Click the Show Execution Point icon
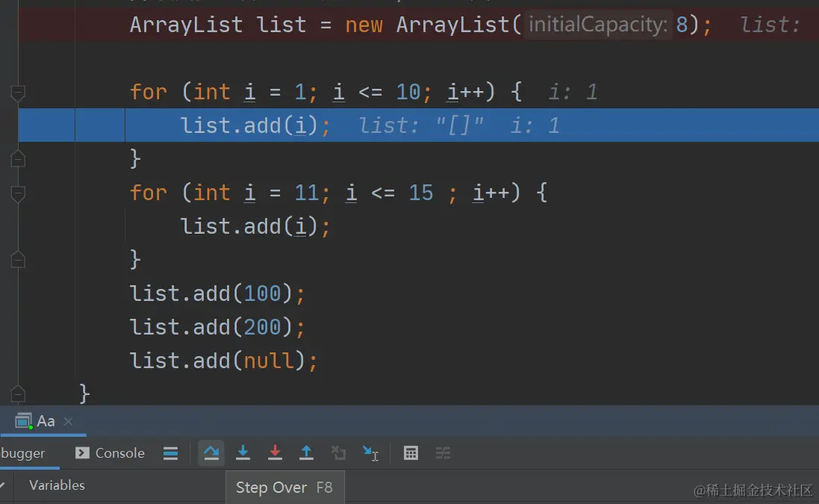819x504 pixels. (170, 452)
